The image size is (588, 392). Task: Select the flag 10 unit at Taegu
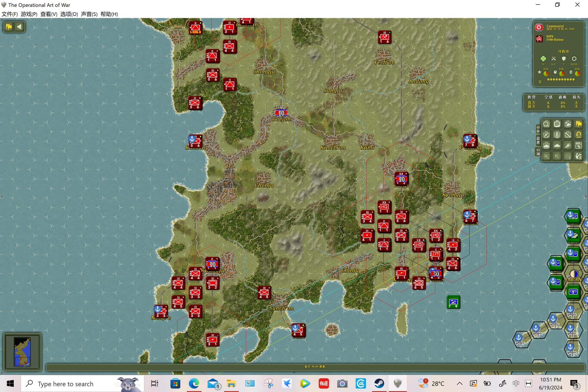(x=401, y=179)
